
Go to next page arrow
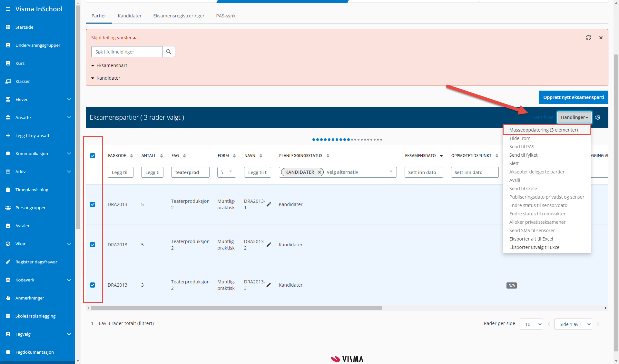point(598,324)
